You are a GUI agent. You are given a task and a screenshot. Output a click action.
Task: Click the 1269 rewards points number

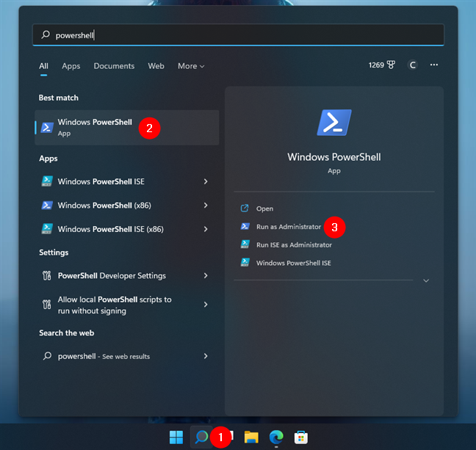coord(376,65)
